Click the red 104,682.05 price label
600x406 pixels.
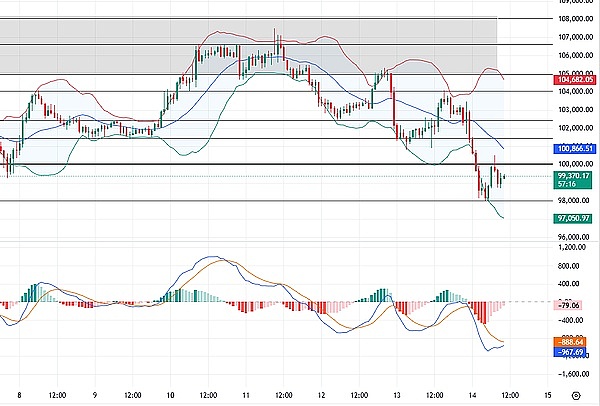(574, 77)
